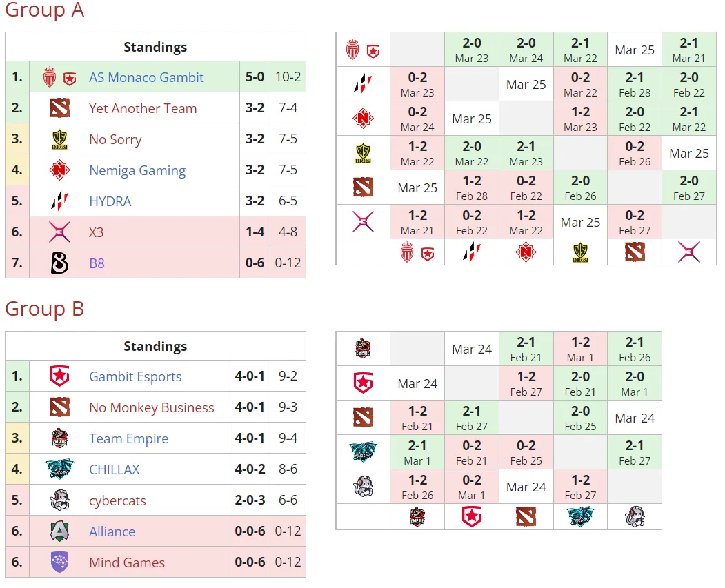The height and width of the screenshot is (588, 725).
Task: Open the Team Empire page link
Action: tap(128, 438)
